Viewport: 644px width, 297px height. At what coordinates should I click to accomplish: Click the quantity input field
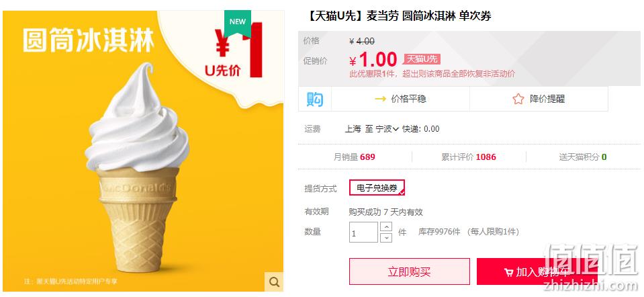[363, 232]
